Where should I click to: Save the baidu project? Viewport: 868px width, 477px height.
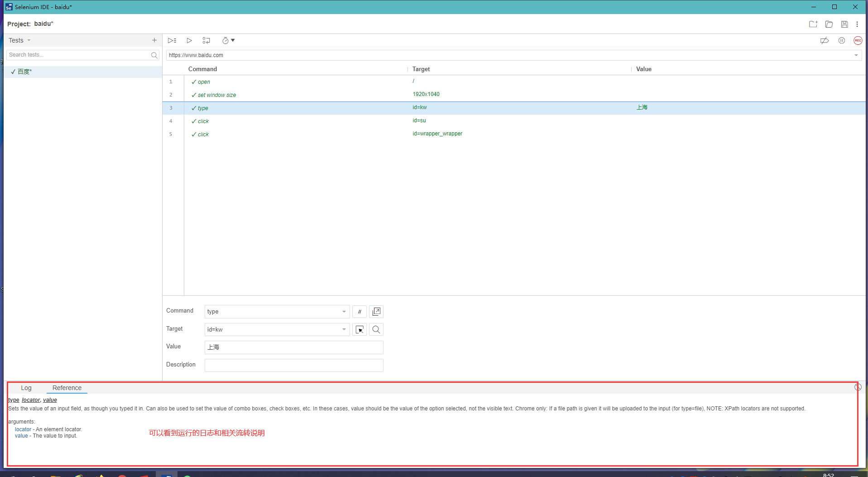[844, 24]
